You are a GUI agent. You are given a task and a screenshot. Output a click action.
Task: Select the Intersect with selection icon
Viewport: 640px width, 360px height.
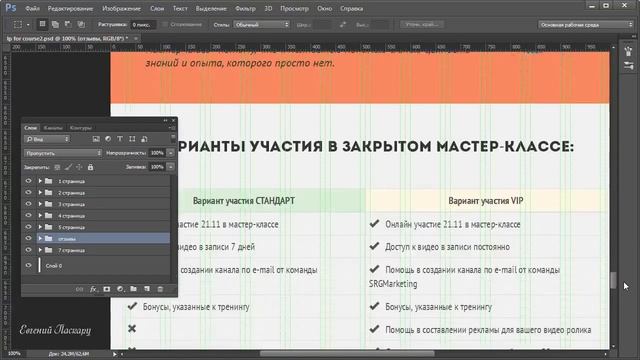[81, 24]
